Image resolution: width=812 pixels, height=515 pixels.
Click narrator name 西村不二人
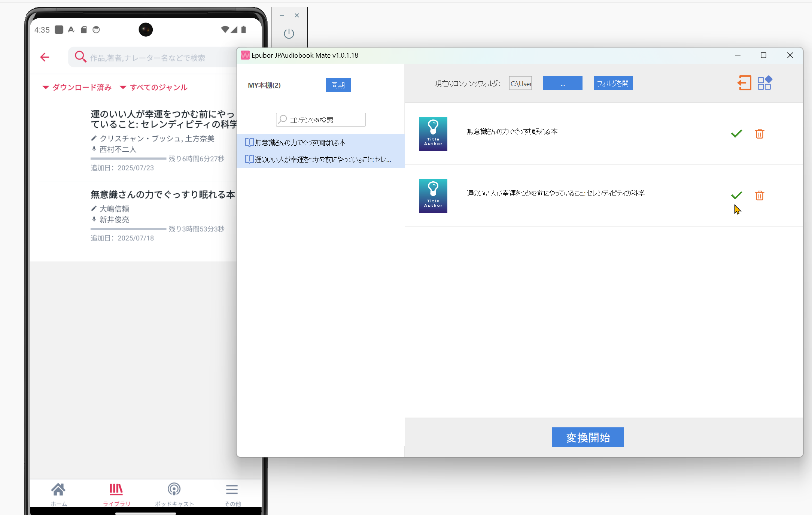click(x=118, y=149)
